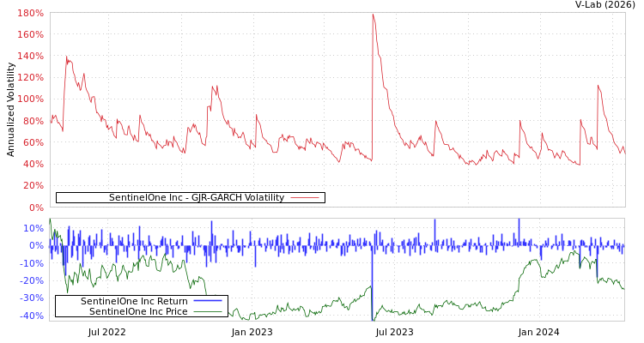This screenshot has height=343, width=644.
Task: Click the 120% volatility axis label
Action: coord(30,78)
